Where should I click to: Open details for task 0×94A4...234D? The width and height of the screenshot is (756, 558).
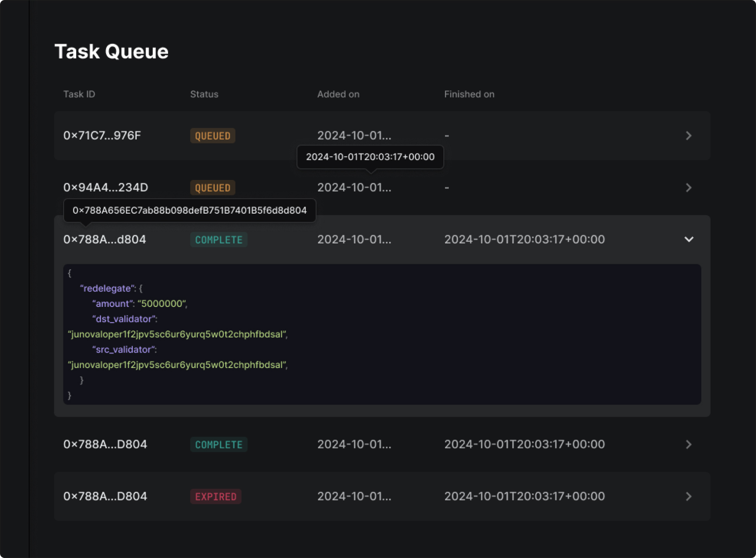pos(689,188)
